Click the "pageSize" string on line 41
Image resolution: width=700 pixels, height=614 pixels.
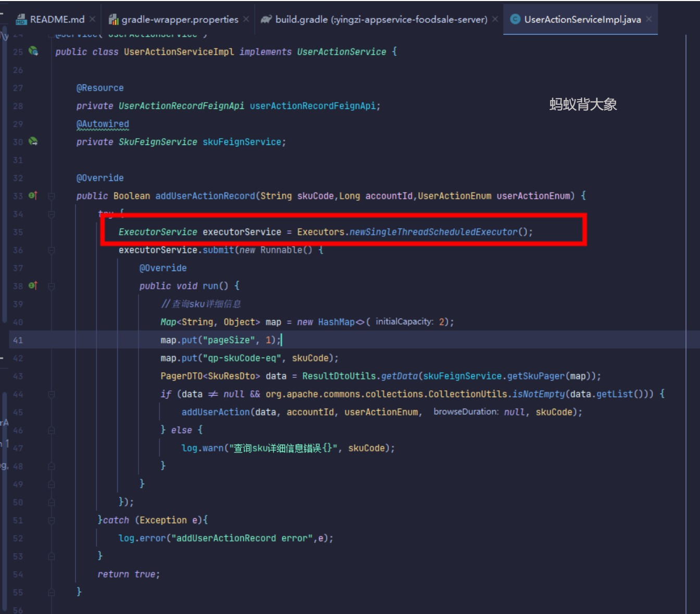229,340
